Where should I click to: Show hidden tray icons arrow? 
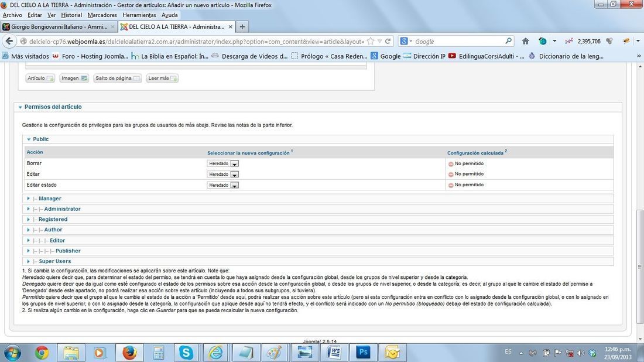tap(521, 353)
